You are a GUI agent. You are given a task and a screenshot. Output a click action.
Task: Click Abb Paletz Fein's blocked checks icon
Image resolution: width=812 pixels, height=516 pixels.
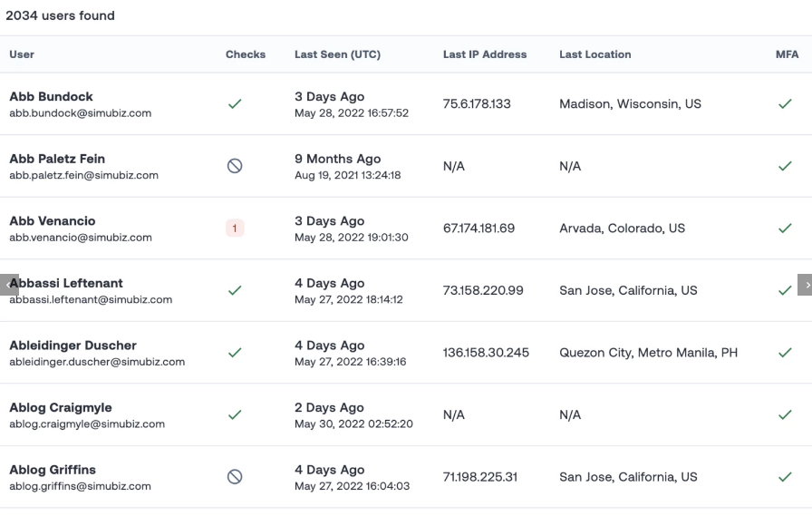[x=235, y=166]
